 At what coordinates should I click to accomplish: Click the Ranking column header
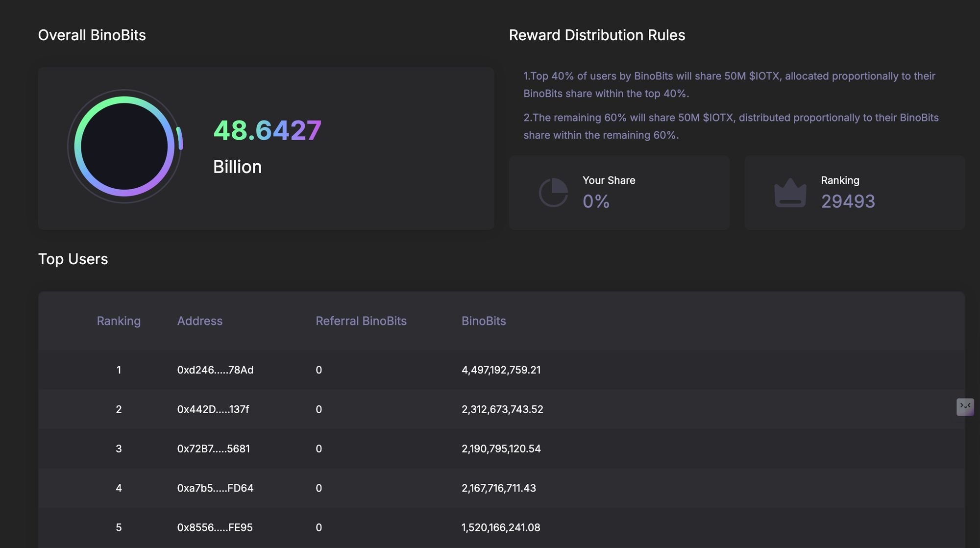pos(119,321)
